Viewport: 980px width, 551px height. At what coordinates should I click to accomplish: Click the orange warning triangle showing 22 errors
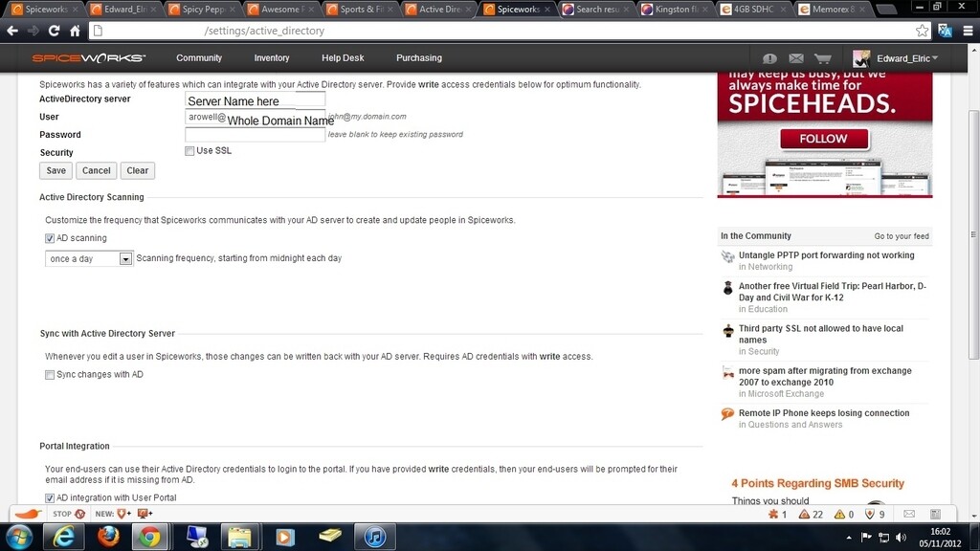pos(805,514)
